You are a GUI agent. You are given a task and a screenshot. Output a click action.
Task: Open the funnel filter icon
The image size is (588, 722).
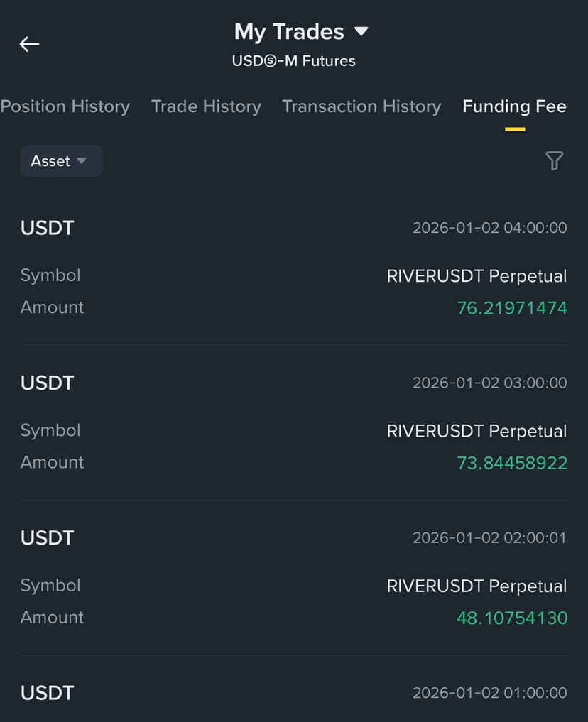pos(554,160)
